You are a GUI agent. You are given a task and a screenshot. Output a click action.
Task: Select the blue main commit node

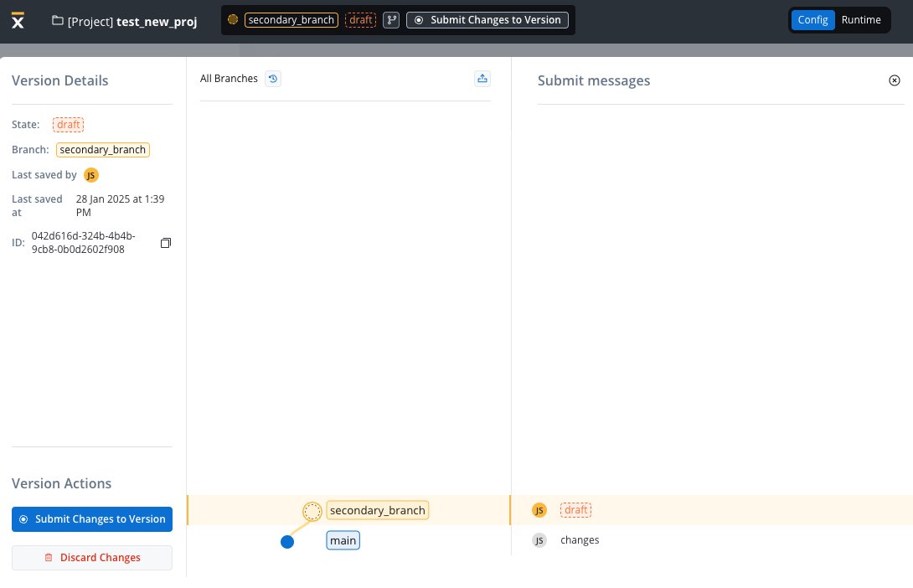coord(287,542)
